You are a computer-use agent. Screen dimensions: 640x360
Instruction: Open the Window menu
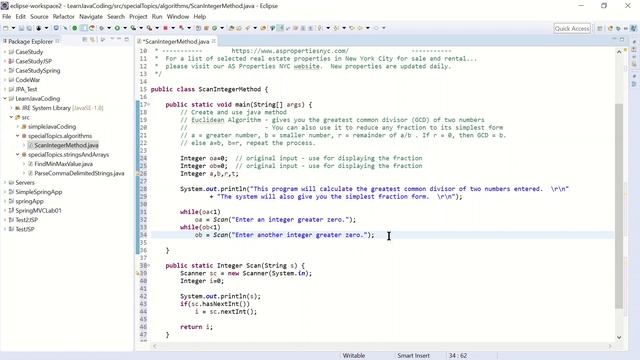click(178, 17)
